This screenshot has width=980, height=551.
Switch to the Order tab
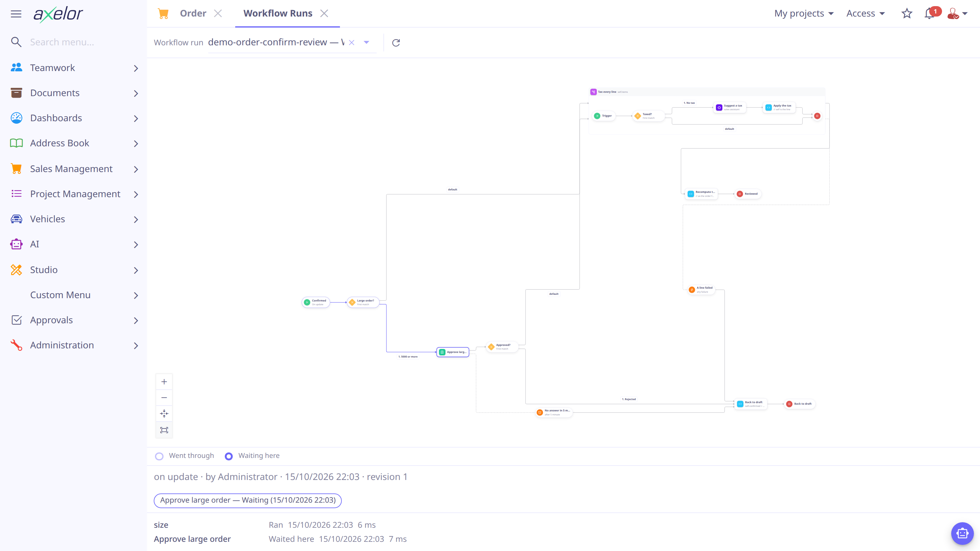pyautogui.click(x=193, y=13)
